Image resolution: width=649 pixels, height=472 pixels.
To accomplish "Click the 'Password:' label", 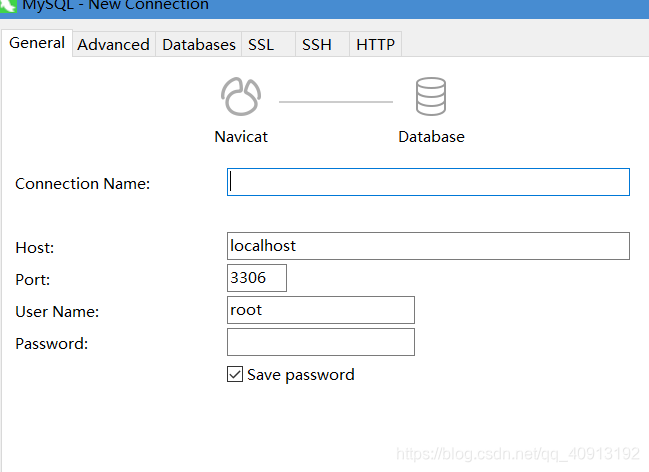I will point(51,344).
